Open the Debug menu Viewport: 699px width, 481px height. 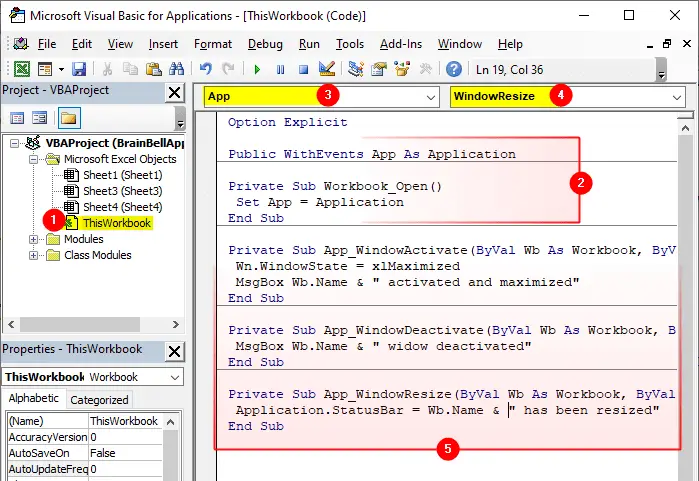click(265, 44)
